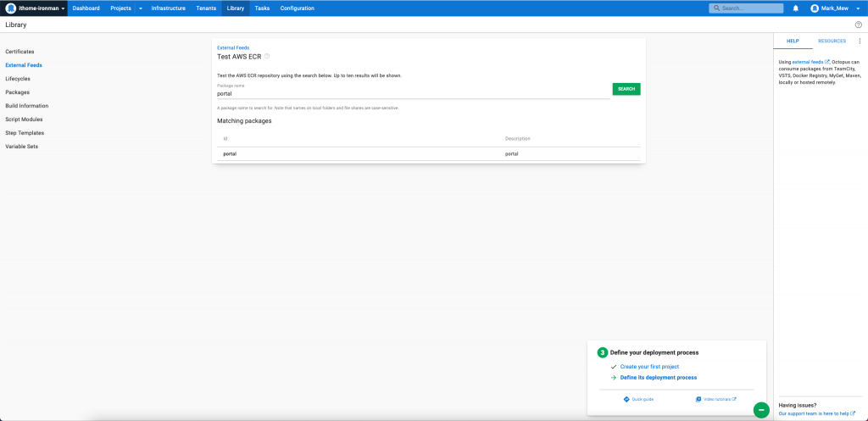The height and width of the screenshot is (421, 868).
Task: Click the Mark_Mew user avatar icon
Action: point(815,8)
